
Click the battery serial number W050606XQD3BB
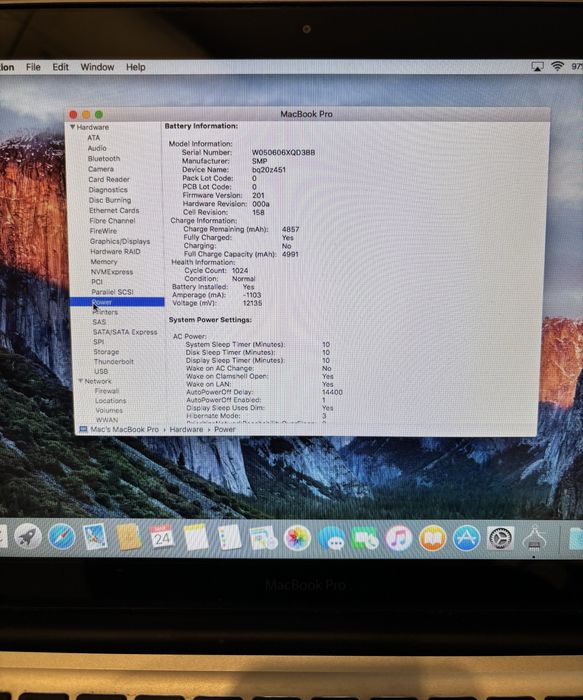click(283, 152)
